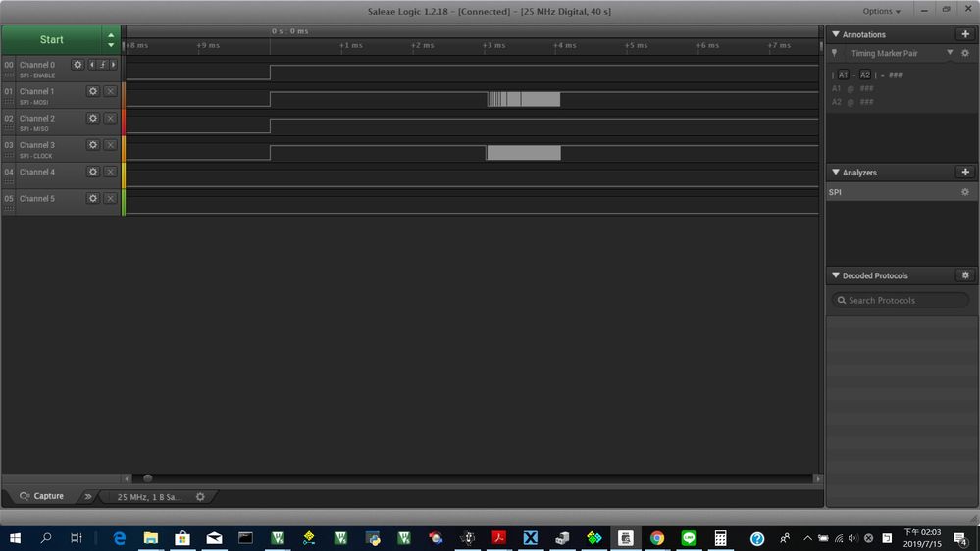This screenshot has height=551, width=980.
Task: Click Channel 0 drag handle dots
Action: click(9, 75)
